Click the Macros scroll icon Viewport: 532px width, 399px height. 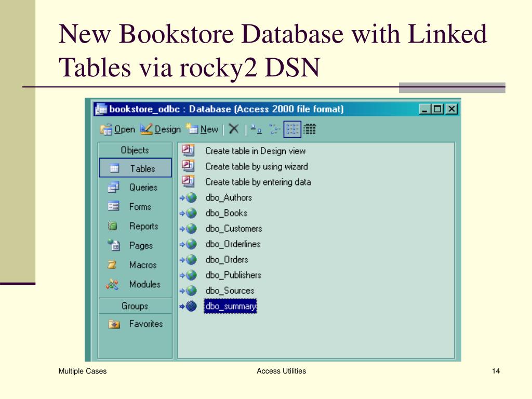point(112,264)
